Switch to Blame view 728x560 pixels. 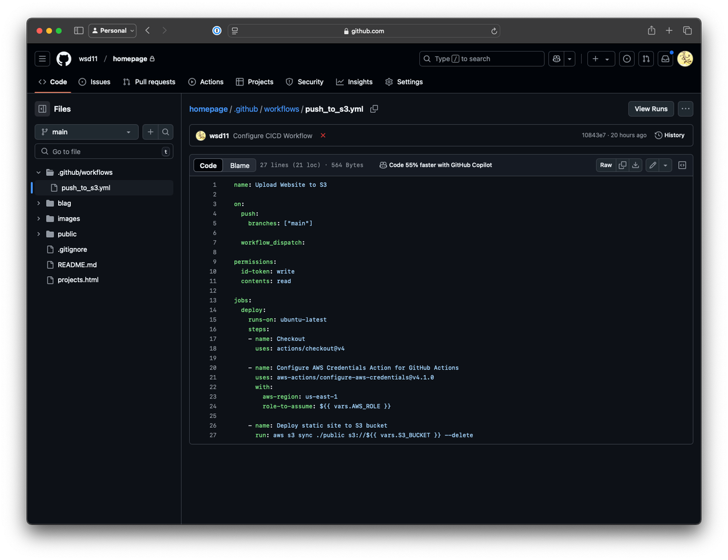[x=240, y=166]
